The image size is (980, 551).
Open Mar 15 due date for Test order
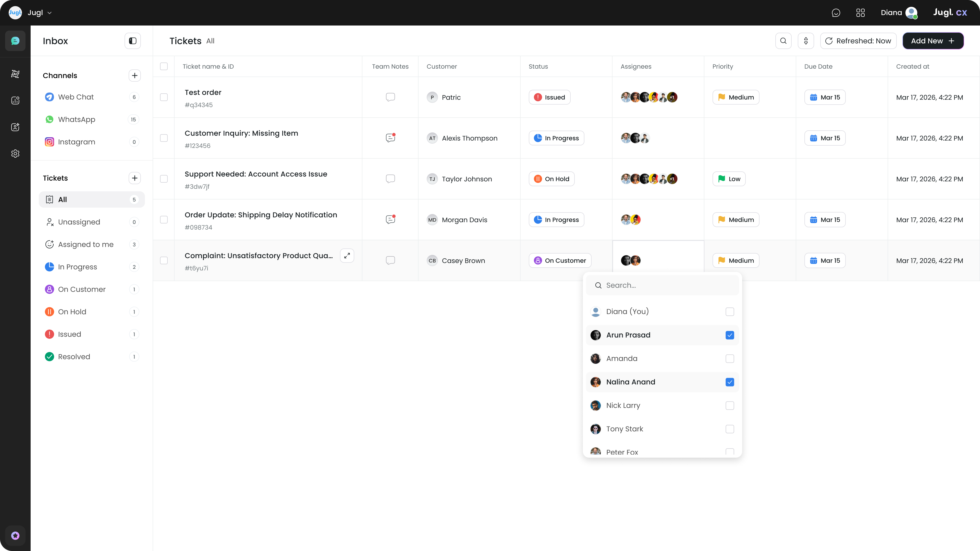tap(825, 97)
